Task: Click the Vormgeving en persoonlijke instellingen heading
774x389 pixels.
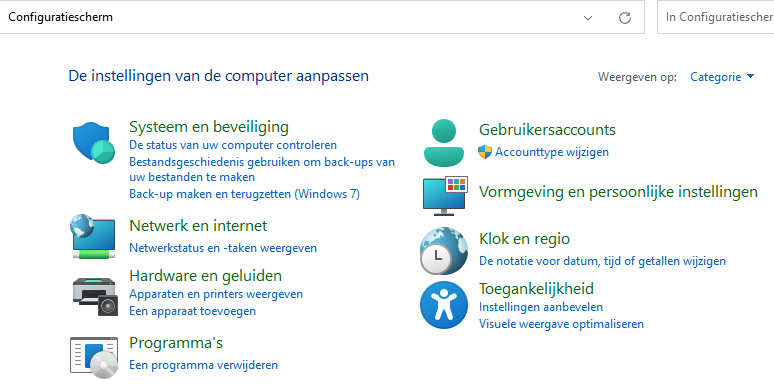Action: click(x=618, y=192)
